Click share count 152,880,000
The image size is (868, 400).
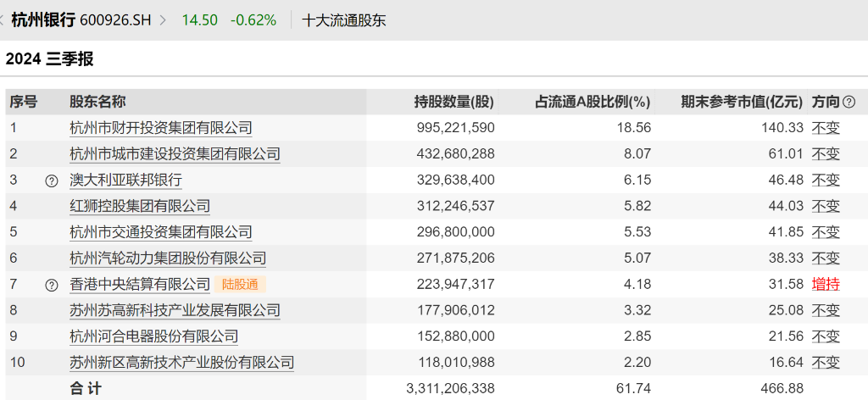(455, 336)
